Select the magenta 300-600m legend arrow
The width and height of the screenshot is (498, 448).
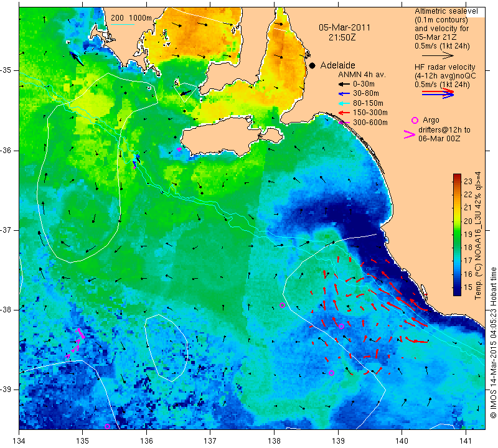click(x=344, y=123)
